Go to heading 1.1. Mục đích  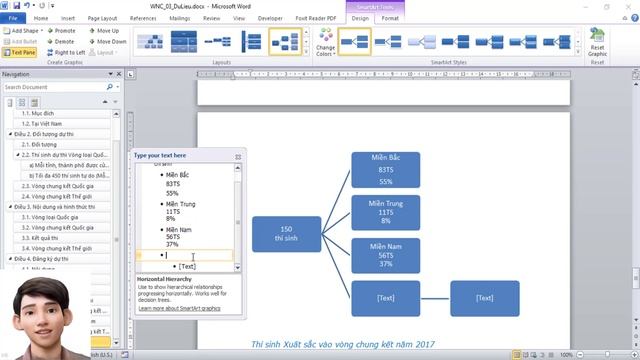(x=61, y=113)
